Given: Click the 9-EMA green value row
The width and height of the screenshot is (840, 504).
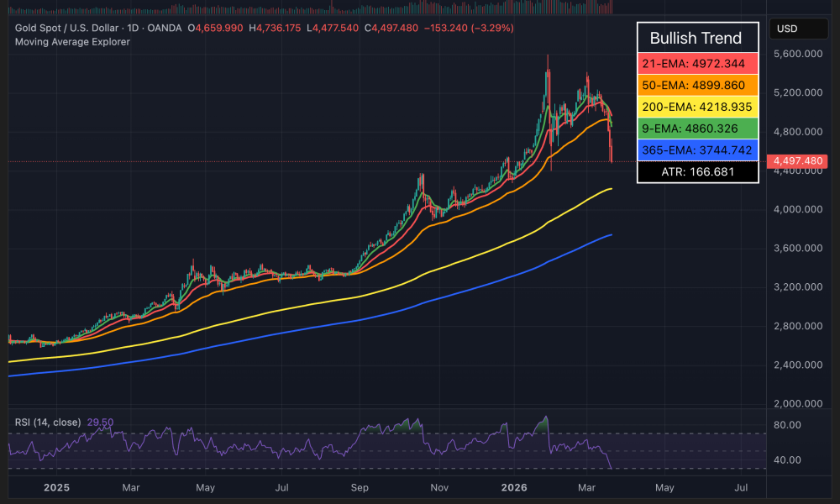Looking at the screenshot, I should pyautogui.click(x=696, y=129).
